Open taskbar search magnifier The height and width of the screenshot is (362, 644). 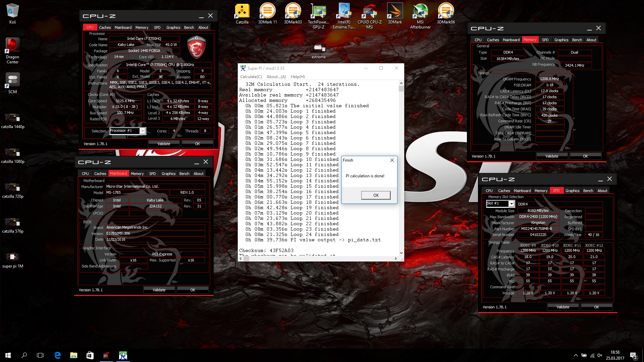(x=24, y=355)
